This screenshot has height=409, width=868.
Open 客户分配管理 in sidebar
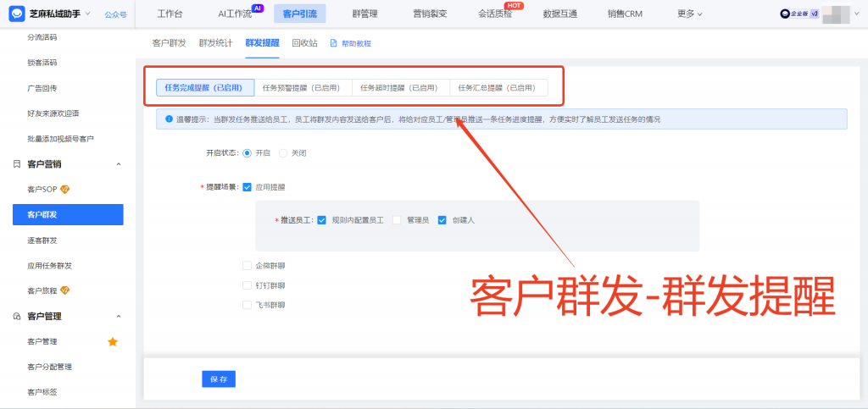tap(49, 367)
